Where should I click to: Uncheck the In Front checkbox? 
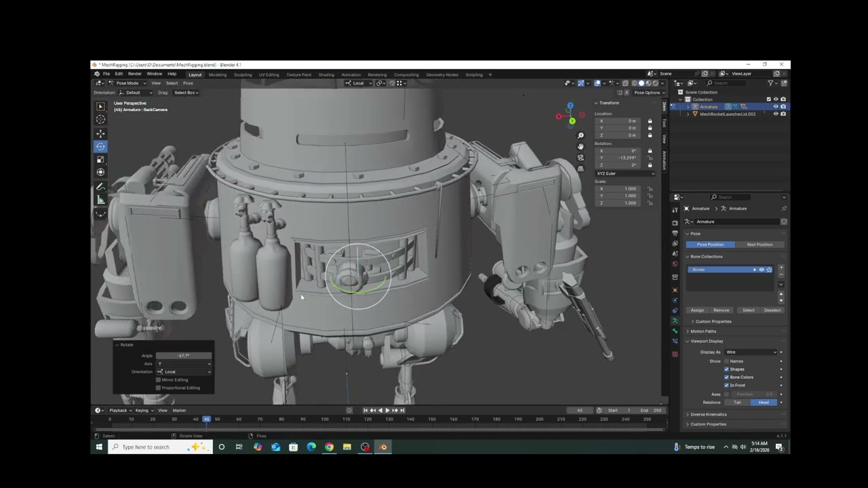point(726,385)
